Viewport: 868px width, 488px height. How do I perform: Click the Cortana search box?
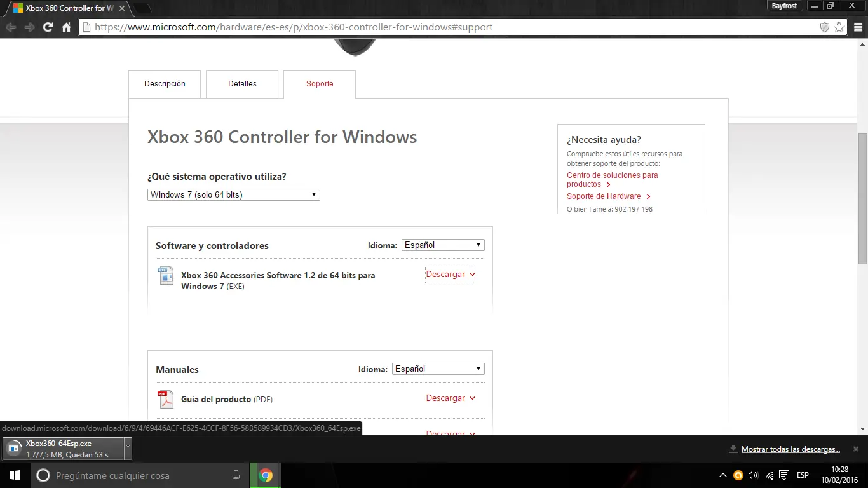point(140,475)
